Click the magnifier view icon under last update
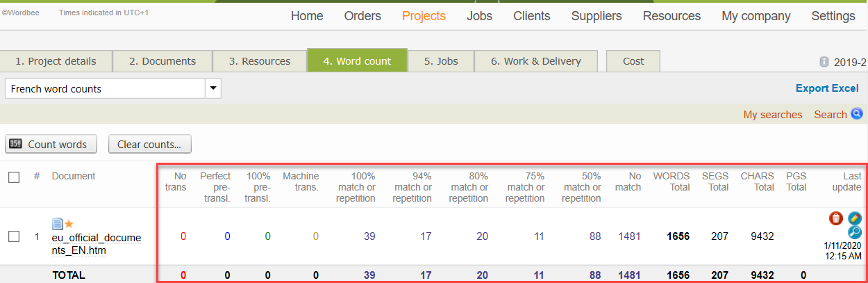868x283 pixels. click(x=855, y=232)
